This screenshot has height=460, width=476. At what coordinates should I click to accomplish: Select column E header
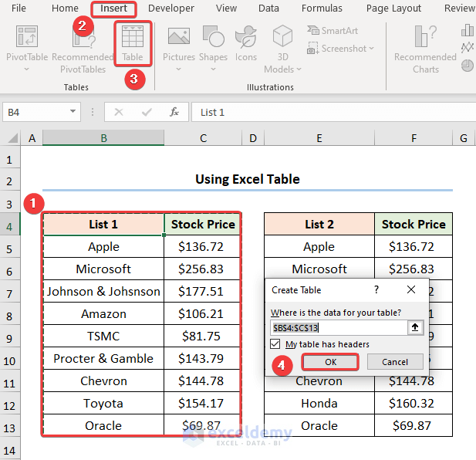point(319,138)
